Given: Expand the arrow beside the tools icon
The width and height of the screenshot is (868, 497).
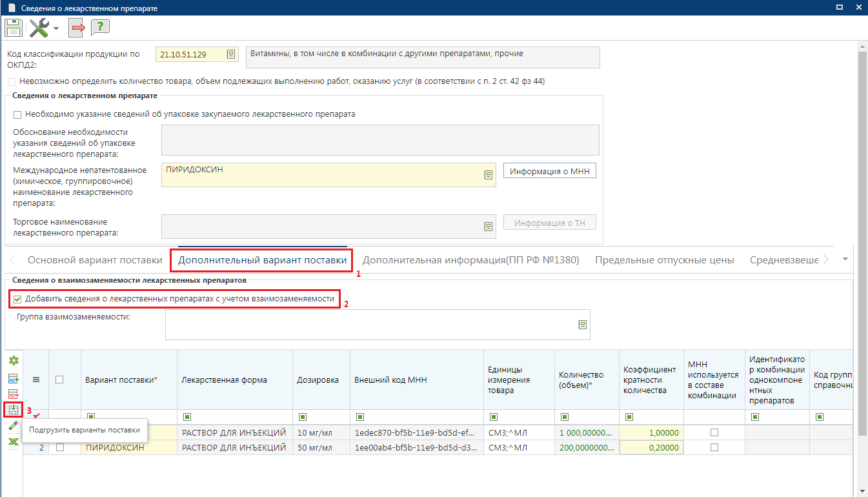Looking at the screenshot, I should [56, 28].
